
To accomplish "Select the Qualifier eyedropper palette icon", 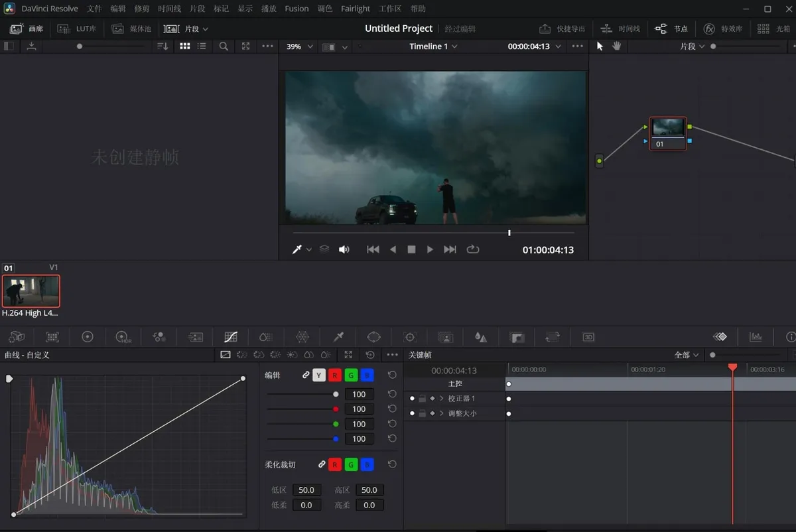I will pos(338,337).
